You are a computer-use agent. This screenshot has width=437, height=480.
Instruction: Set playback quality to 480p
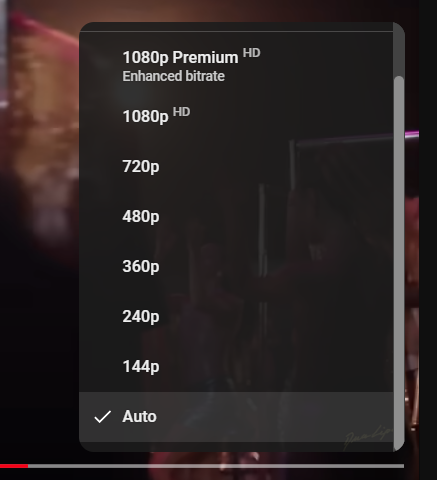(x=236, y=216)
